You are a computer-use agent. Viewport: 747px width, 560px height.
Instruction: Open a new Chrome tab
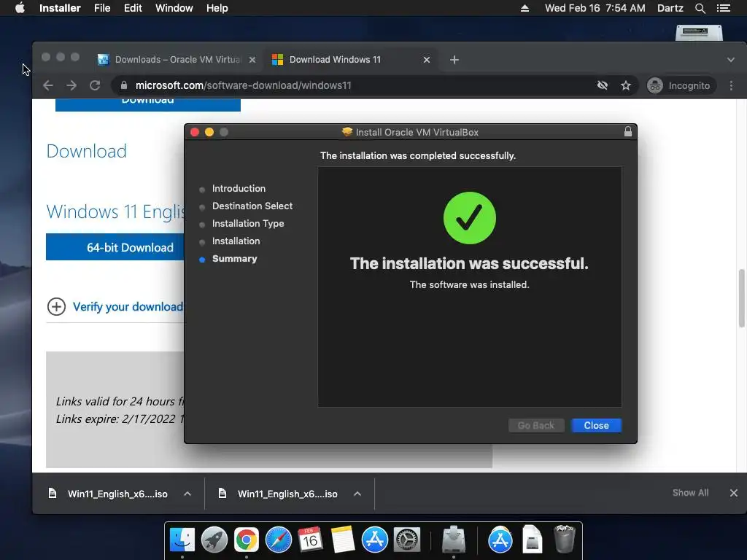tap(454, 60)
